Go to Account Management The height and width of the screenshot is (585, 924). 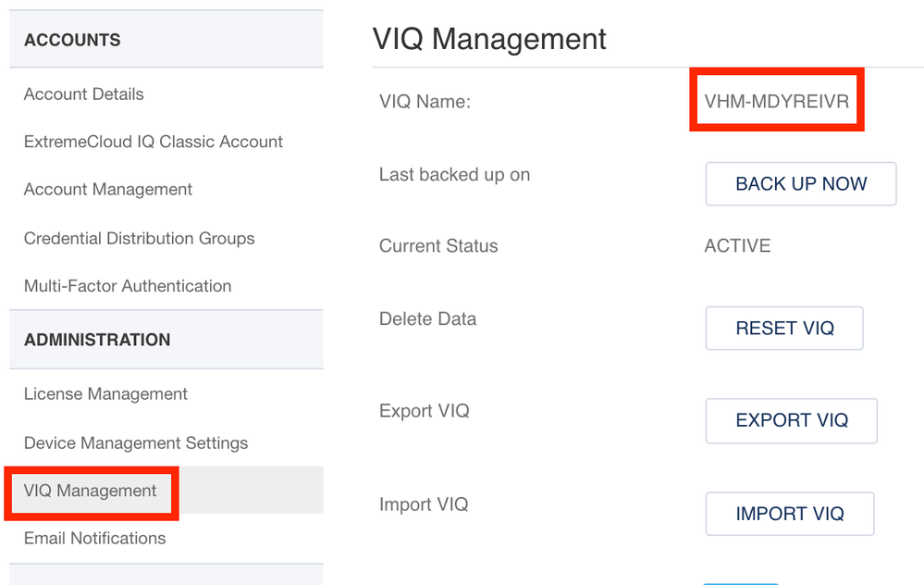[108, 190]
